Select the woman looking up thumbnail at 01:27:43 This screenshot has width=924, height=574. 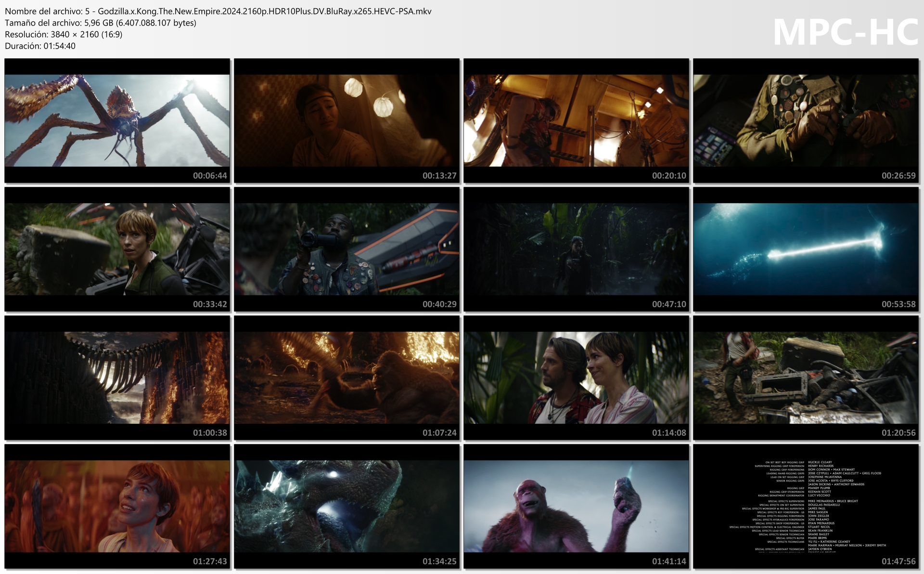coord(117,506)
